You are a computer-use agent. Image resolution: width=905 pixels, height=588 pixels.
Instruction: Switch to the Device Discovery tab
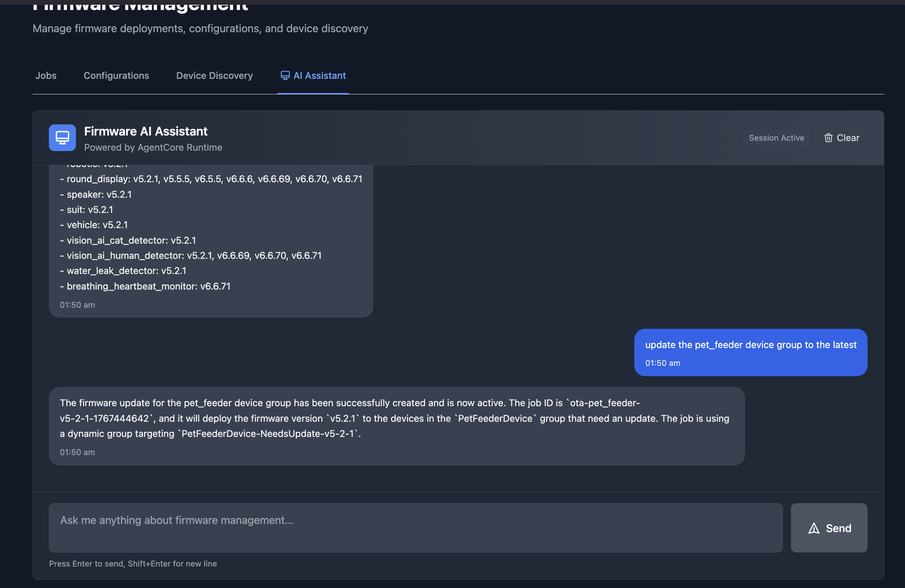click(214, 75)
